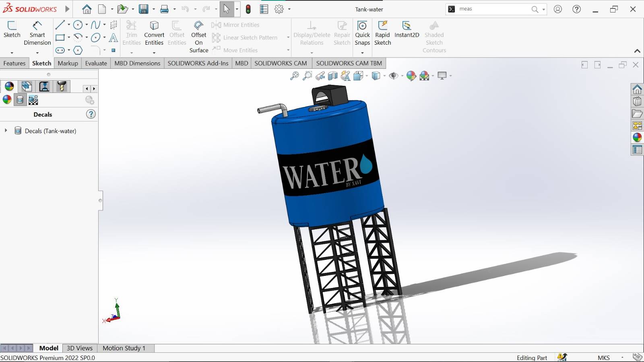Select the Line sketch tool

point(60,25)
